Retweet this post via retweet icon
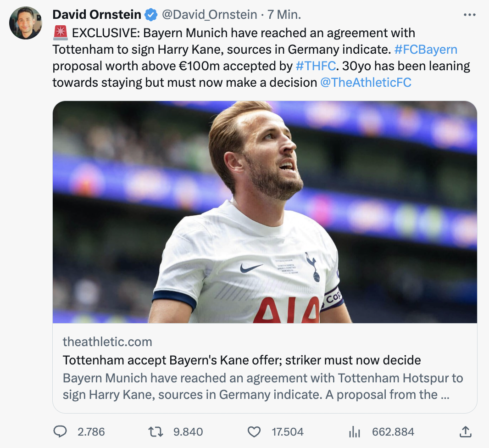This screenshot has height=448, width=489. (x=156, y=431)
